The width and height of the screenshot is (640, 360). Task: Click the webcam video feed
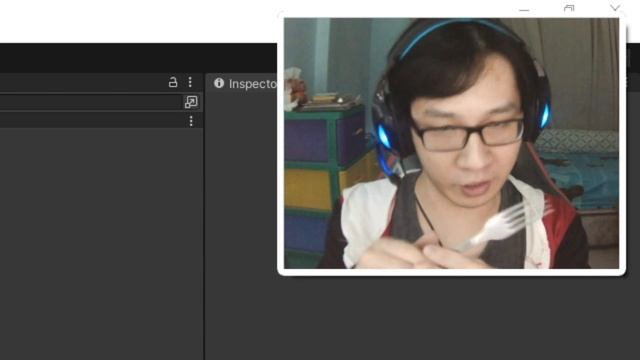(x=451, y=143)
